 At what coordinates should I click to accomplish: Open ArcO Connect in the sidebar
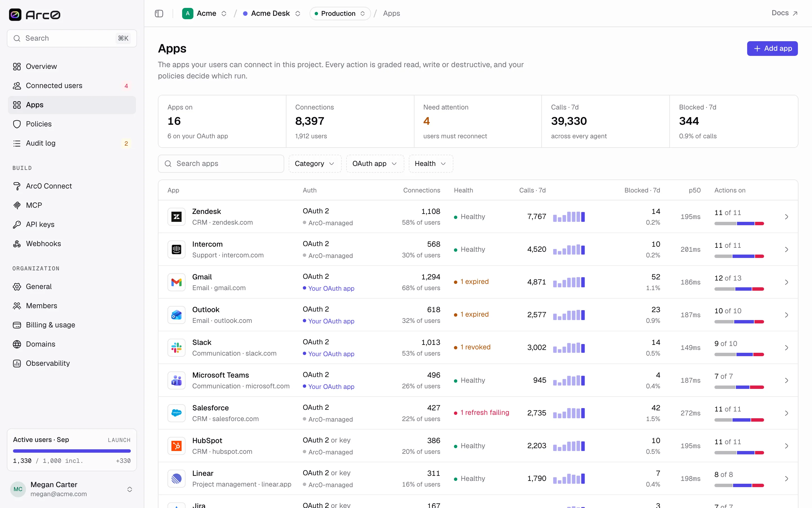pos(72,186)
